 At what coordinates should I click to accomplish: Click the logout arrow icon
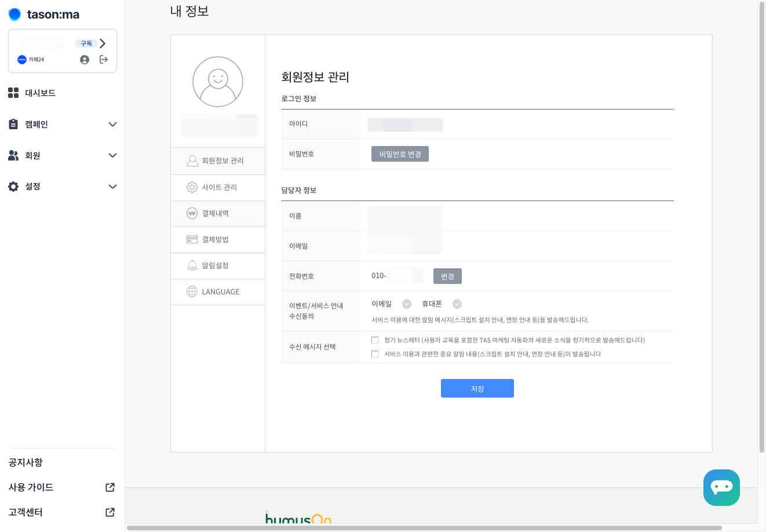104,59
